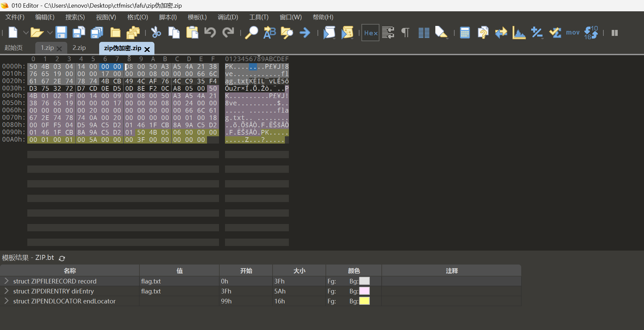Refresh the ZIP.bt template results
Image resolution: width=644 pixels, height=330 pixels.
click(62, 258)
